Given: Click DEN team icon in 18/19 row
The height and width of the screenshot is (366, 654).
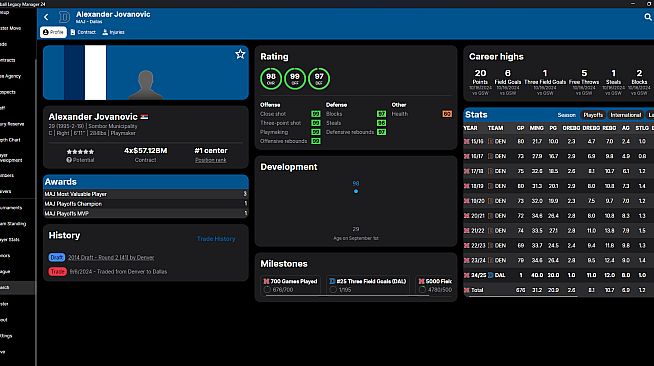Looking at the screenshot, I should 491,186.
